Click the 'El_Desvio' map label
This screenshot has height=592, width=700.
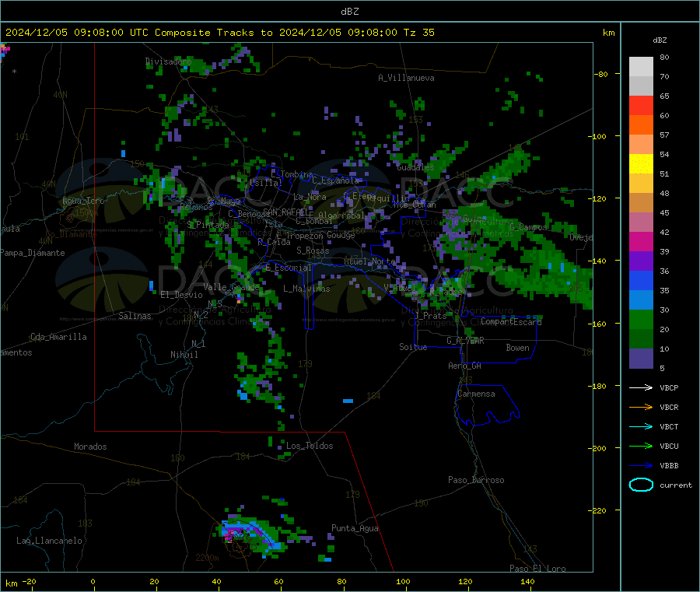tap(181, 295)
